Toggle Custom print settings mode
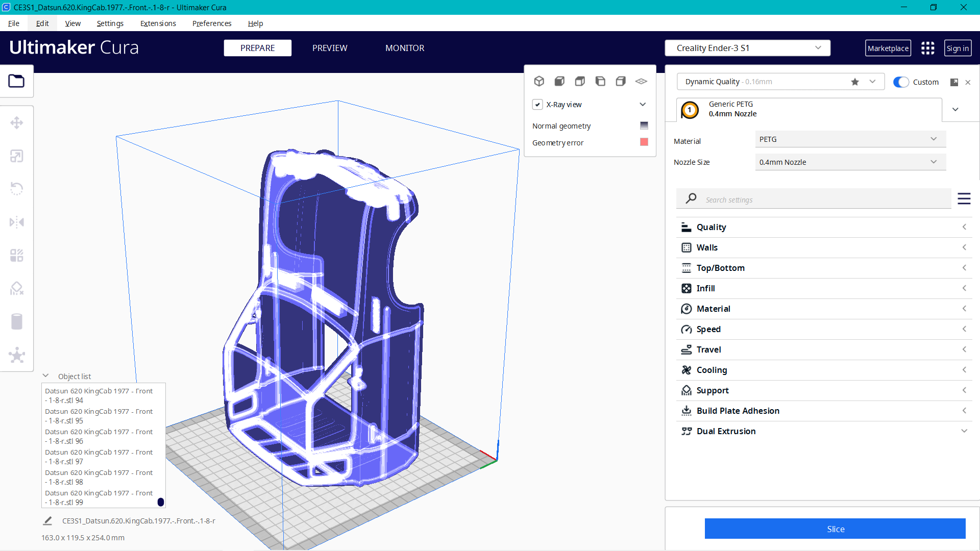Viewport: 980px width, 551px height. pyautogui.click(x=901, y=82)
